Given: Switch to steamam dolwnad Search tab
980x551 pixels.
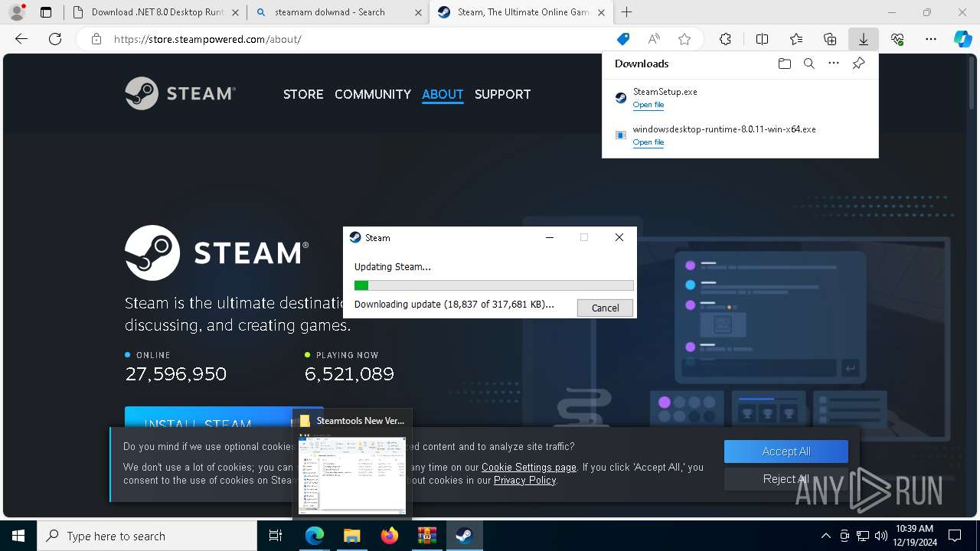Looking at the screenshot, I should [x=338, y=12].
